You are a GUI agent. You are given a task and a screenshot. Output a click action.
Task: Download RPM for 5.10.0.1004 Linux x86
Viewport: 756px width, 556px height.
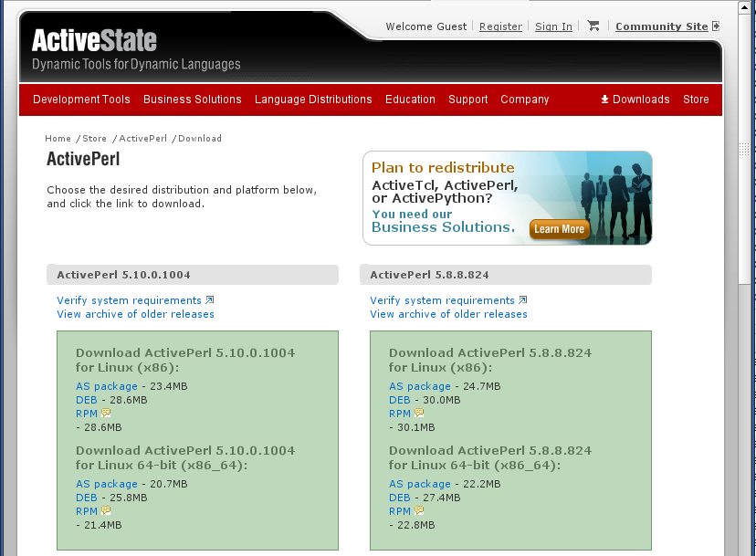coord(87,414)
